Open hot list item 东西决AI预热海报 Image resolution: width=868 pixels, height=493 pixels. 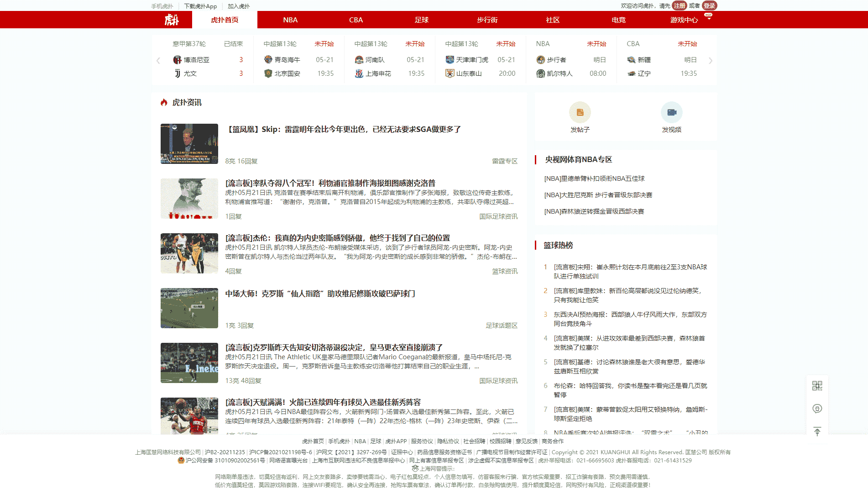(x=630, y=319)
